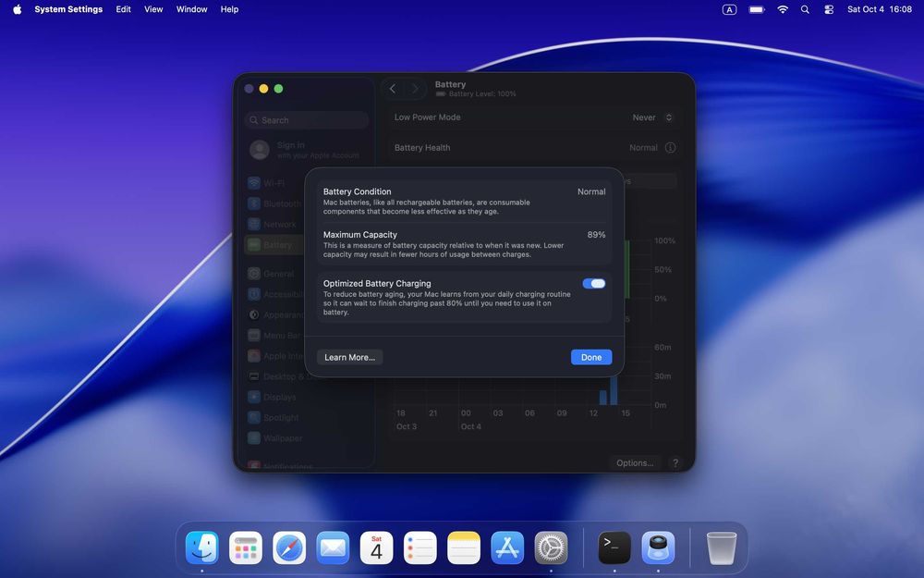Go forward with the settings forward chevron
Image resolution: width=924 pixels, height=578 pixels.
coord(415,89)
